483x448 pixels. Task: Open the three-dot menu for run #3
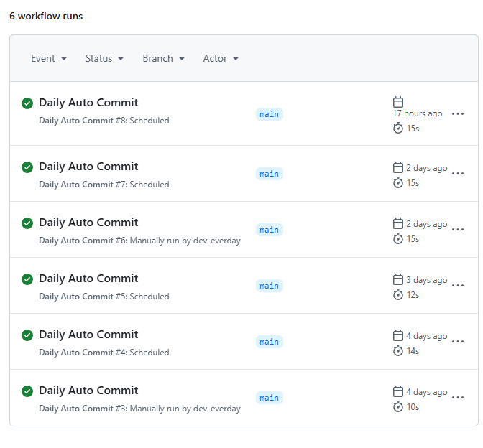point(458,398)
